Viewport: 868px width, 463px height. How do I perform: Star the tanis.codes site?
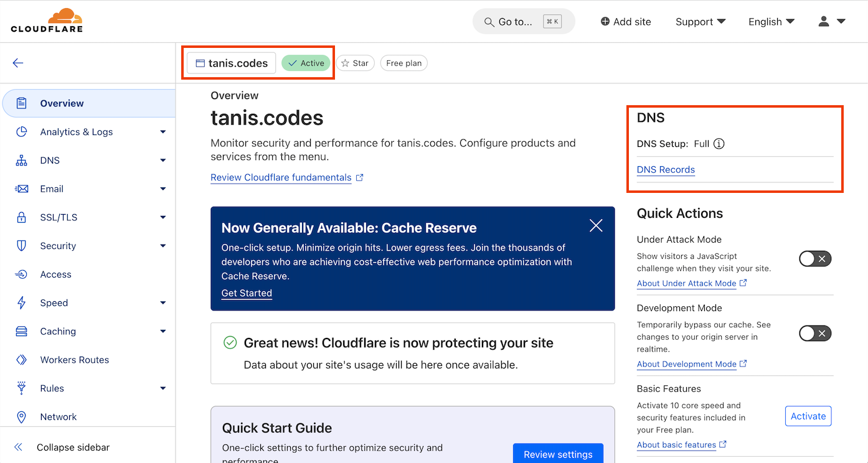point(355,63)
